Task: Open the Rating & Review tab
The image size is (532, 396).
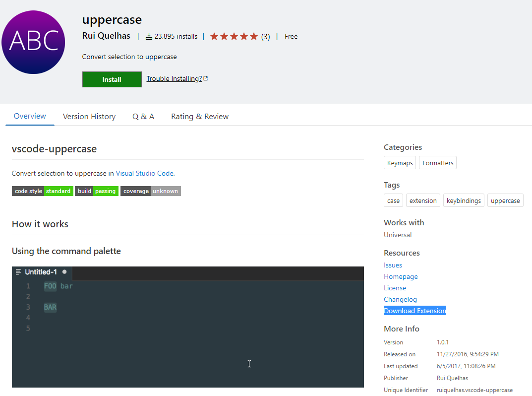Action: coord(200,117)
